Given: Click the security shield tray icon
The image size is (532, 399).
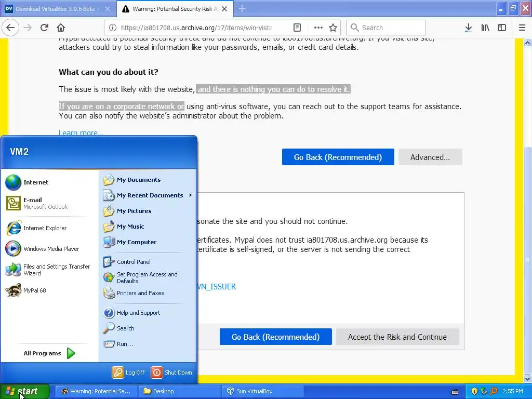Looking at the screenshot, I should pos(474,391).
